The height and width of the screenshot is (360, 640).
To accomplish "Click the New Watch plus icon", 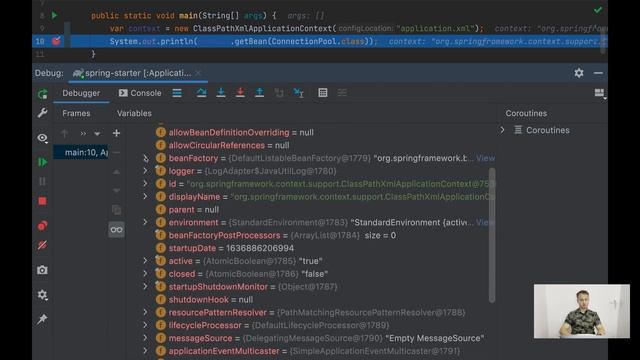I will [116, 133].
